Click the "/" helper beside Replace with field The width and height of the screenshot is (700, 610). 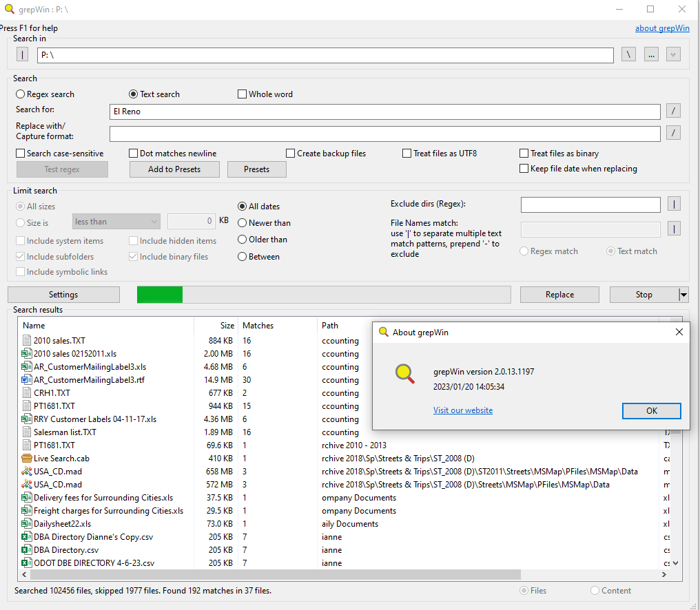(673, 133)
